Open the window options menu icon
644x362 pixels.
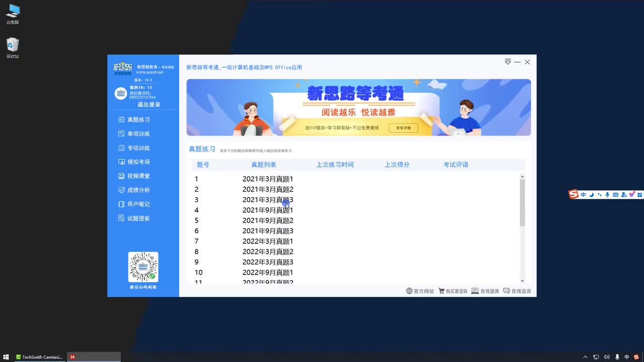508,62
